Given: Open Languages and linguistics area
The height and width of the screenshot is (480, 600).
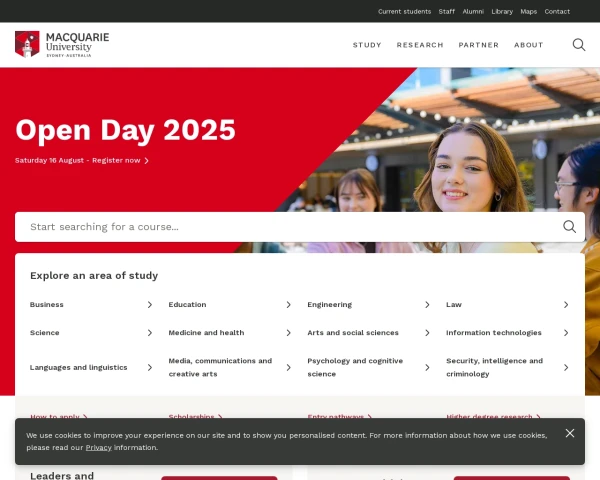Looking at the screenshot, I should [78, 367].
